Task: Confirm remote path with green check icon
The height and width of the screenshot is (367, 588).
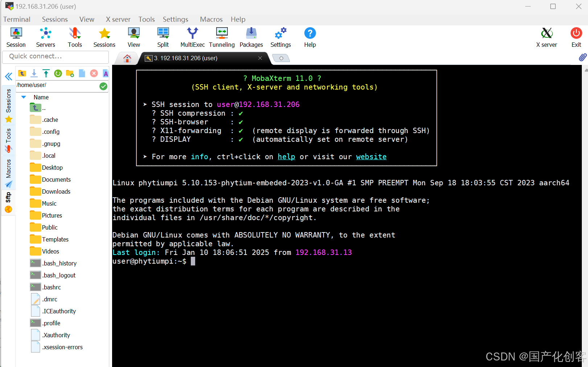Action: click(103, 86)
